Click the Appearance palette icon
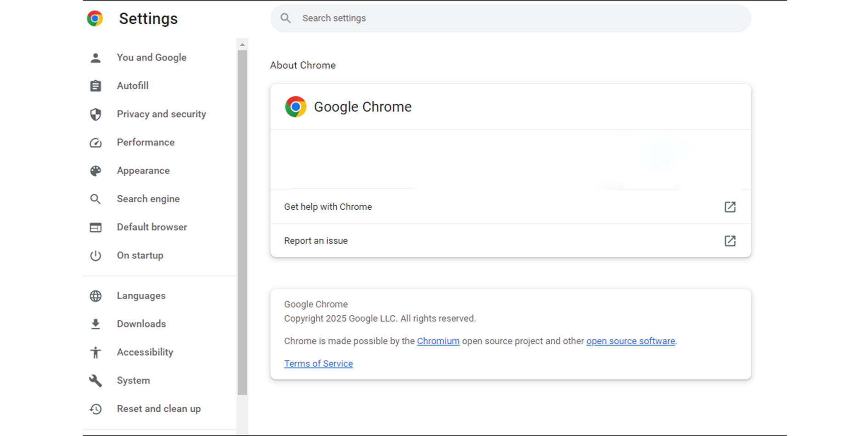 (x=96, y=171)
